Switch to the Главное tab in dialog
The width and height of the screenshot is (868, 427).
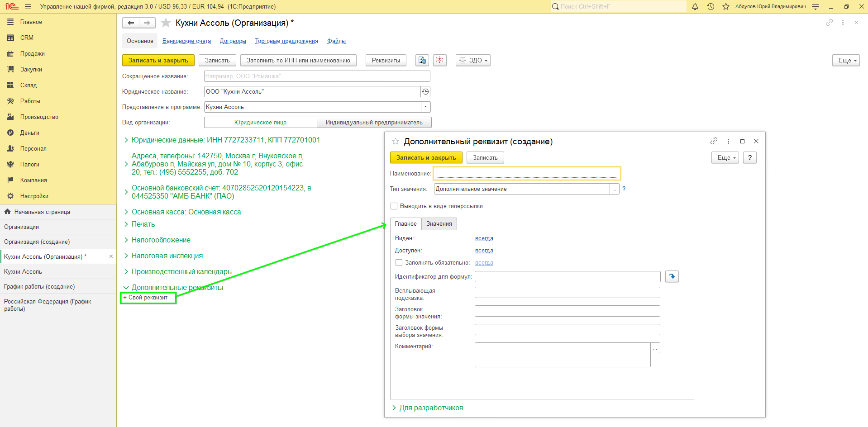pos(406,224)
